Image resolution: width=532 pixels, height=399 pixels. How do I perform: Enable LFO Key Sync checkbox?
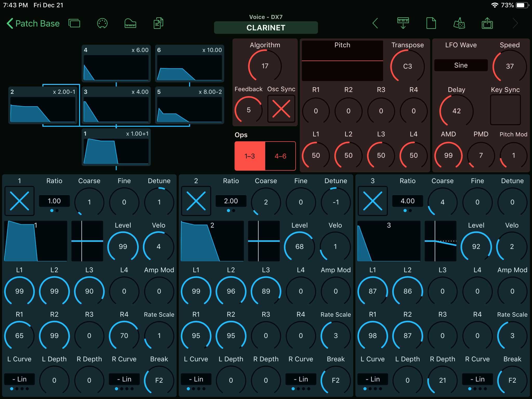(506, 110)
